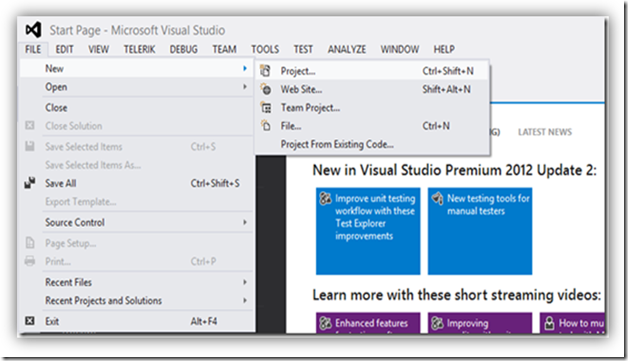The image size is (628, 361).
Task: Choose Save All from File menu
Action: pos(137,183)
